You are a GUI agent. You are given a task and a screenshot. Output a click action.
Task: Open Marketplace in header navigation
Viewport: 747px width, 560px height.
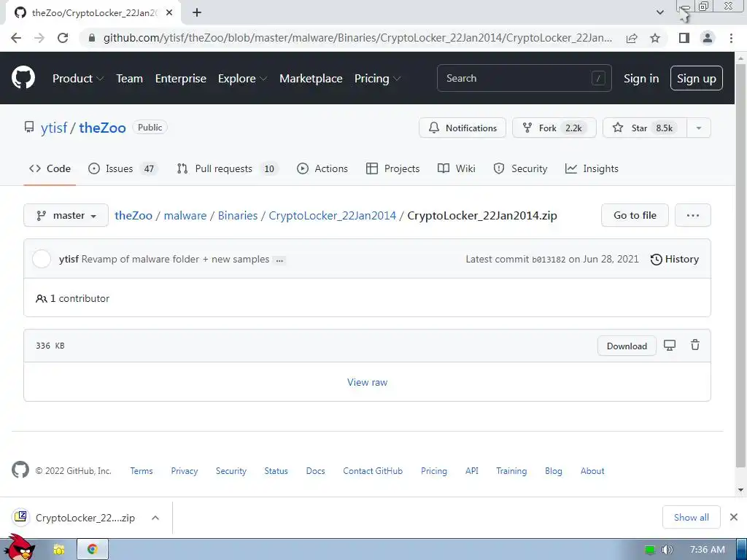pyautogui.click(x=311, y=79)
